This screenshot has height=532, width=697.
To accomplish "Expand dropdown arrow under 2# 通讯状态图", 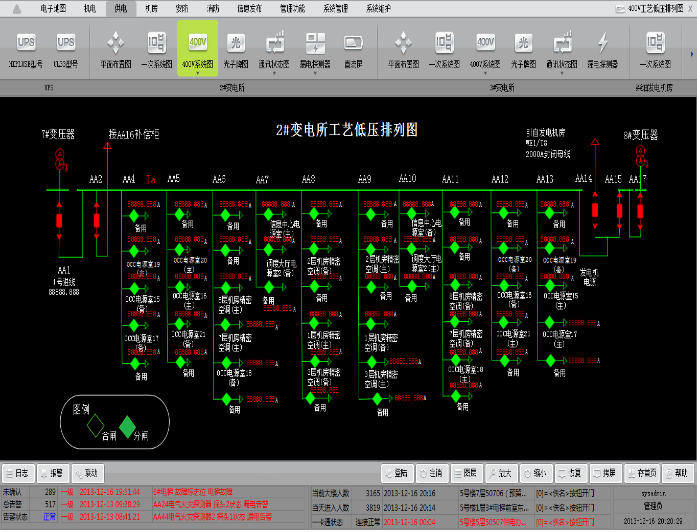I will pos(274,73).
